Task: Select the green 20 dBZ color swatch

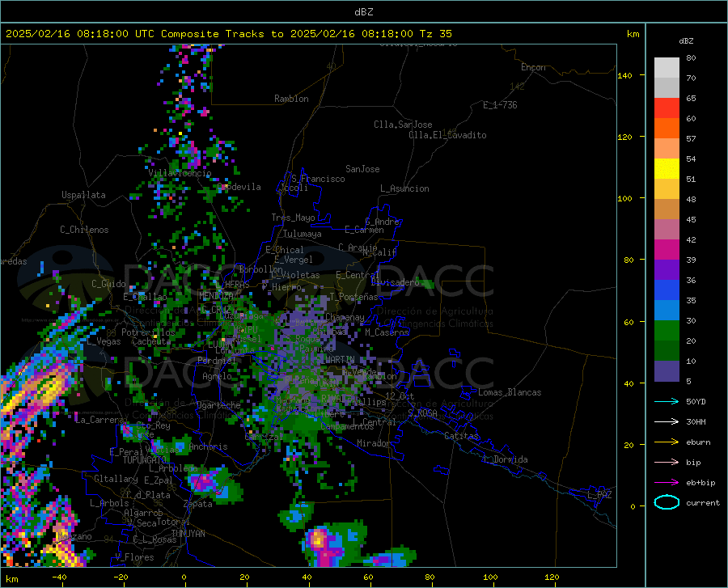Action: (667, 331)
